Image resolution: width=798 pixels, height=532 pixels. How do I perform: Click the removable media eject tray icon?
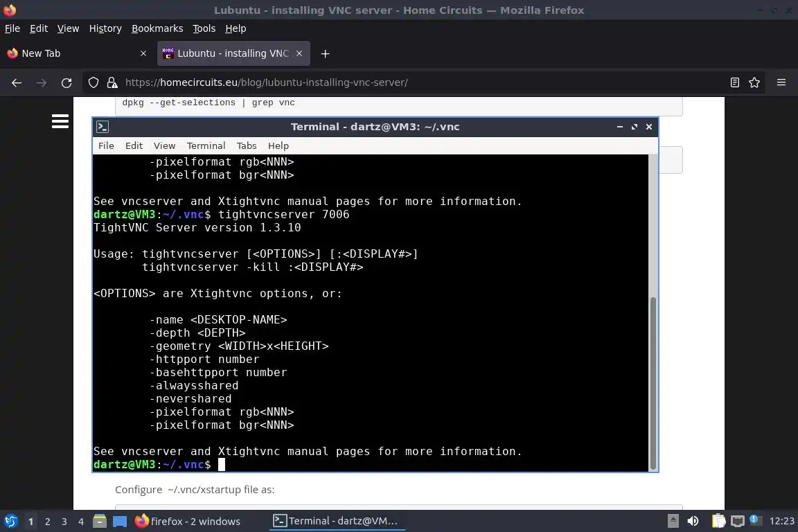[x=673, y=521]
